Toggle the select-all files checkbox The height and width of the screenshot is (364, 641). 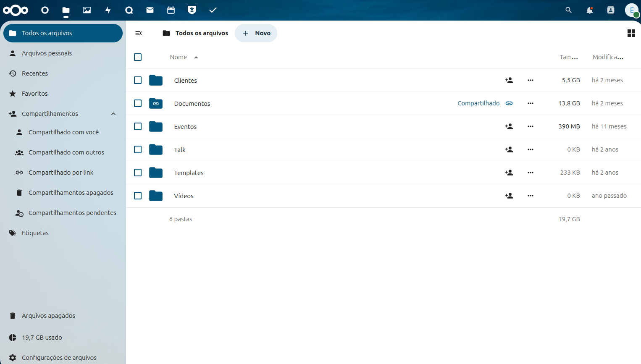(138, 57)
